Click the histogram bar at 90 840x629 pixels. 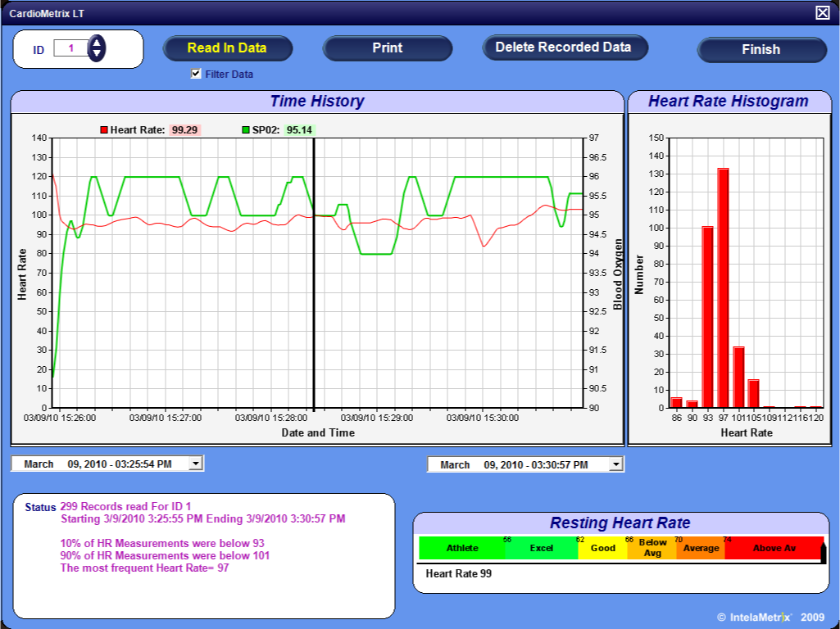(692, 404)
